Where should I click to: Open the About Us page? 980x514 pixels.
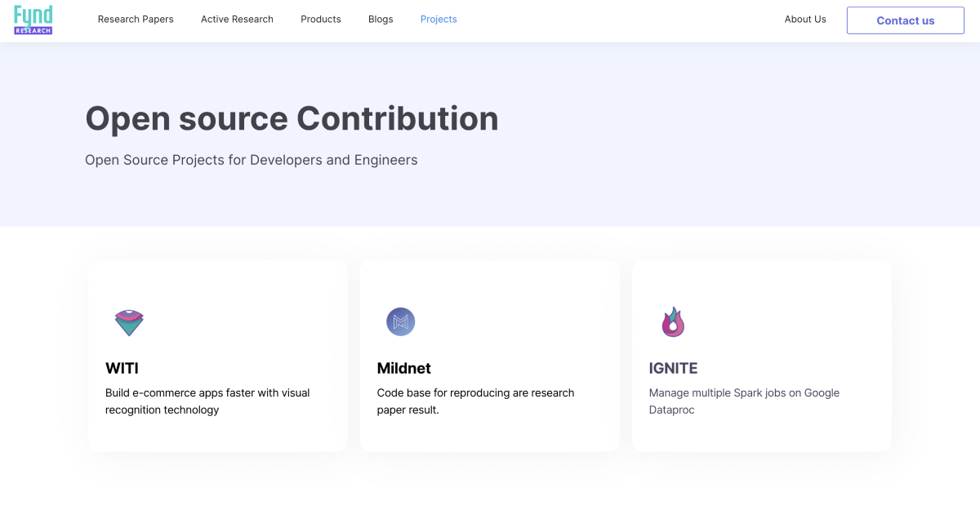tap(805, 19)
